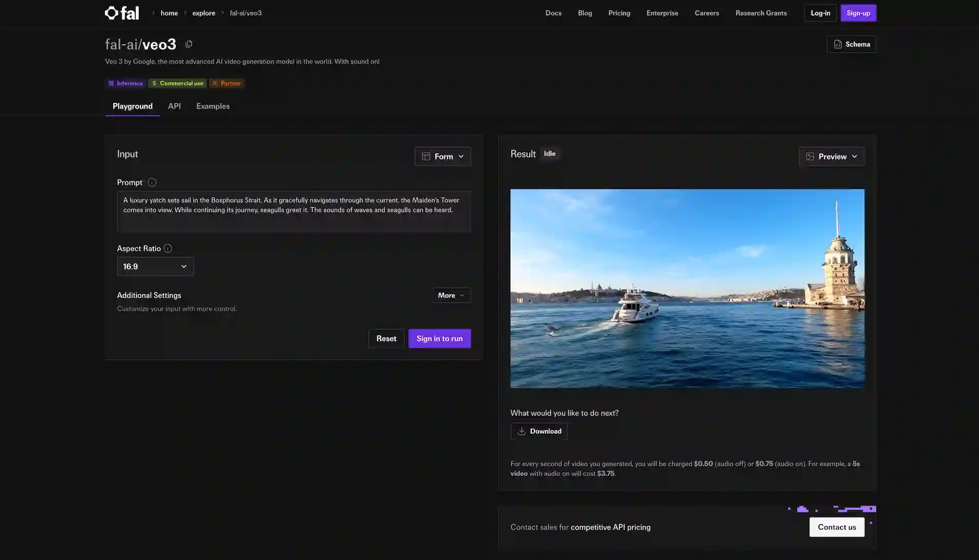Open the Form view dropdown
This screenshot has height=560, width=979.
click(443, 156)
